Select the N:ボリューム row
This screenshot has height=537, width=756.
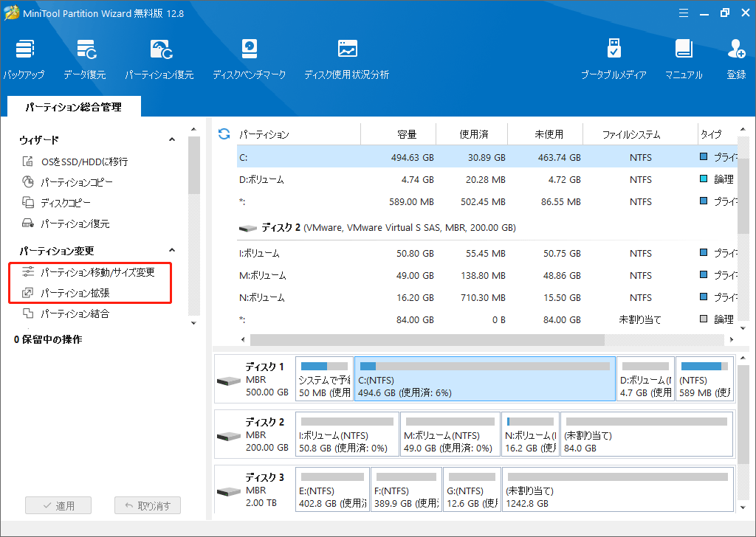tap(487, 297)
